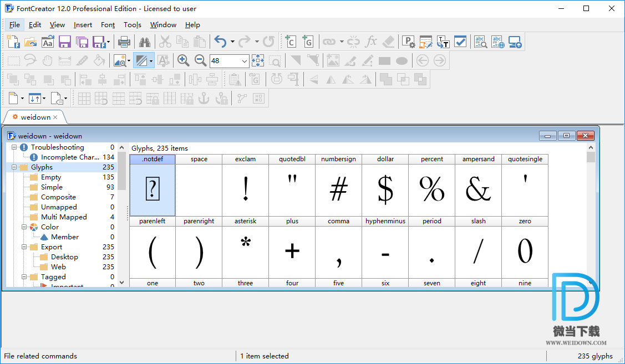Click the Add Characters icon
This screenshot has width=625, height=364.
coord(290,42)
